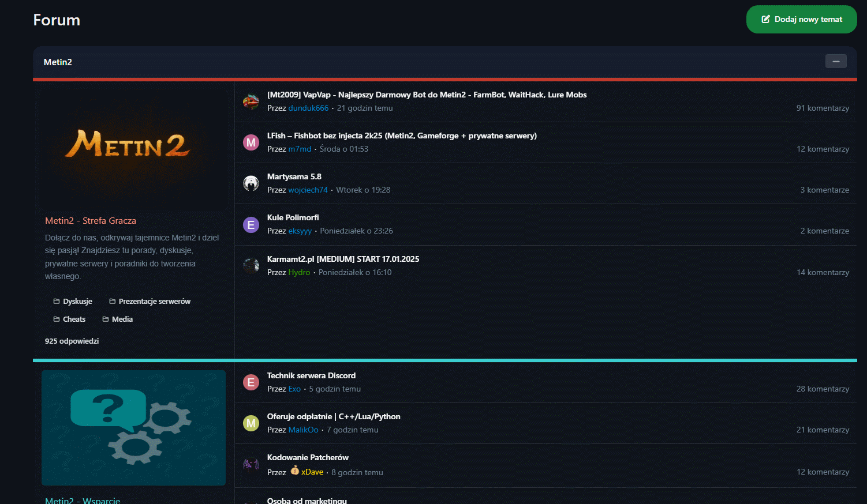
Task: Click xDave's avatar icon
Action: click(x=251, y=465)
